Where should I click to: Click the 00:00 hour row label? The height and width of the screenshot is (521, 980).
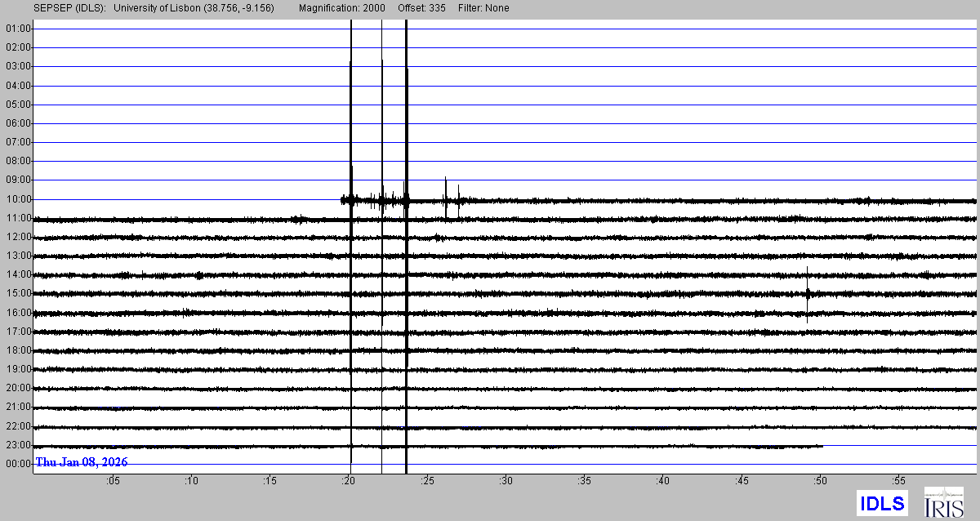point(18,465)
